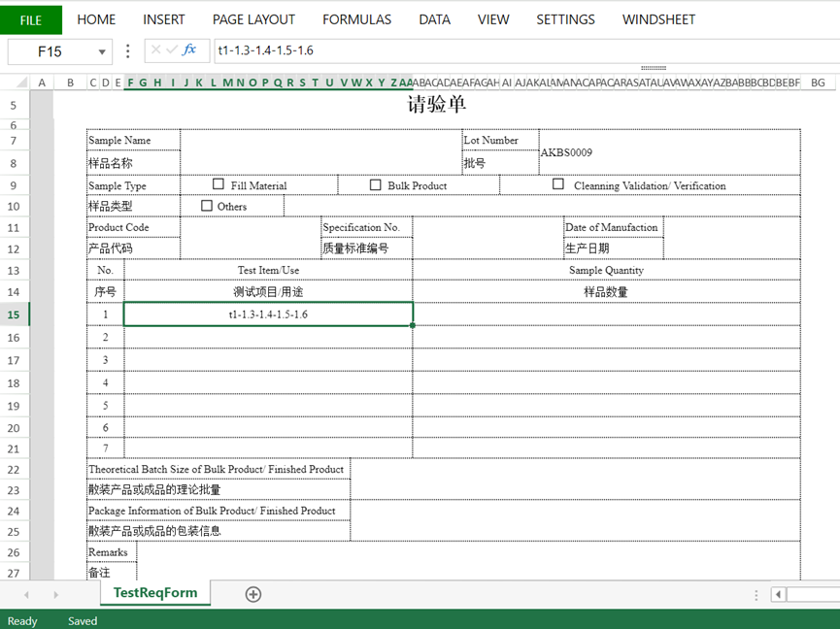Click the vertical dots beside the name box

(128, 50)
